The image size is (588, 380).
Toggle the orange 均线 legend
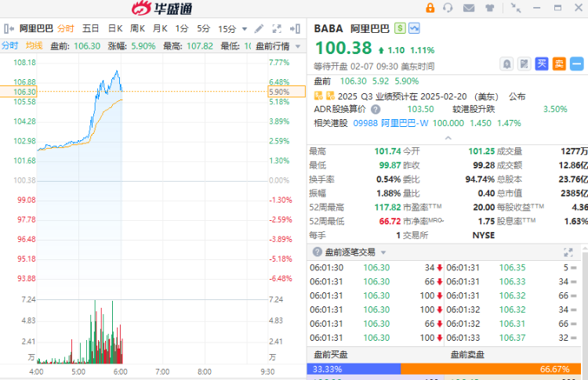[34, 45]
